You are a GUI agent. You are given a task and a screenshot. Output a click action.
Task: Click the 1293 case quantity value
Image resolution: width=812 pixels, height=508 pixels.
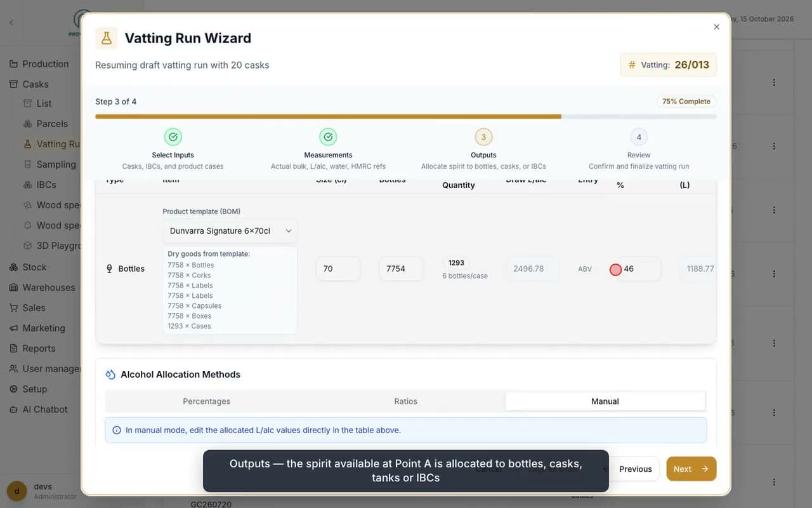(x=456, y=263)
